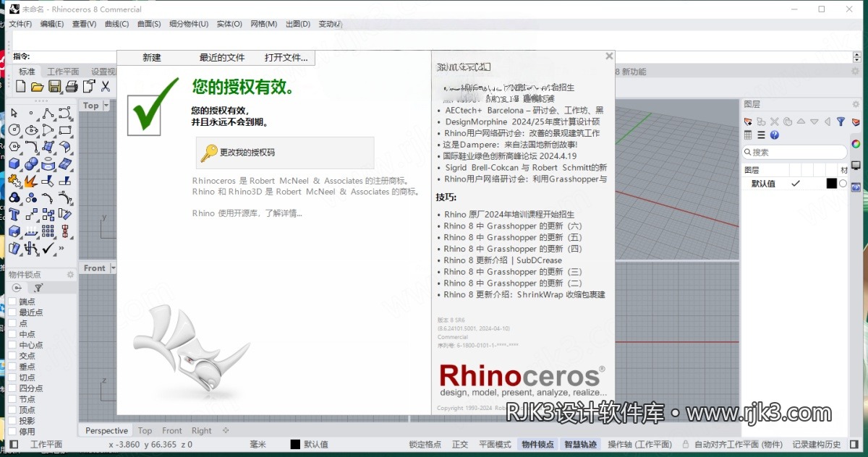Image resolution: width=868 pixels, height=457 pixels.
Task: Open the 国际鞋业绿色创新高峰论坛 news link
Action: 510,155
